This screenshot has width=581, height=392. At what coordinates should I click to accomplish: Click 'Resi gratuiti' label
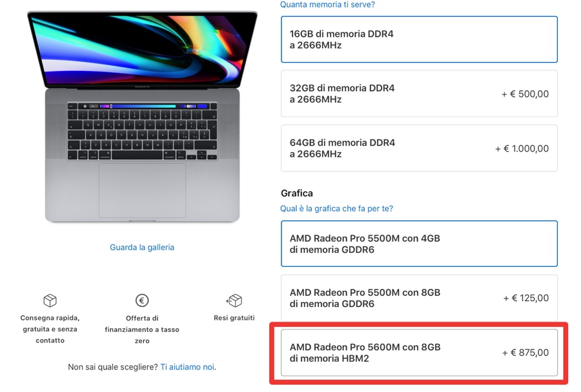coord(234,318)
